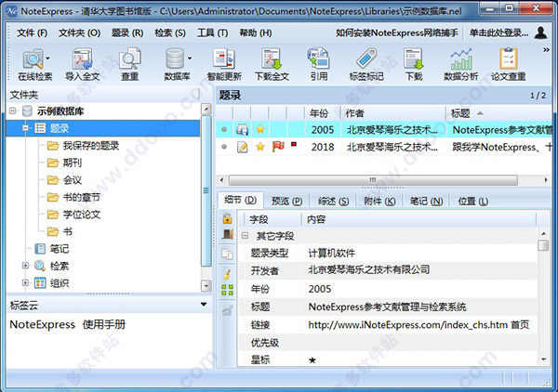Collapse the 示例数据库 tree node
The width and height of the screenshot is (558, 392).
coord(13,111)
